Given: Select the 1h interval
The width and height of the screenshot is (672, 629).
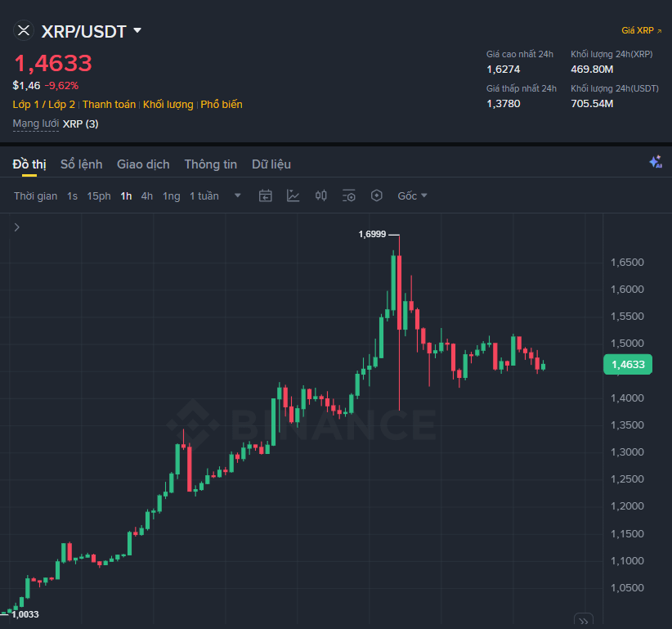Looking at the screenshot, I should 126,196.
